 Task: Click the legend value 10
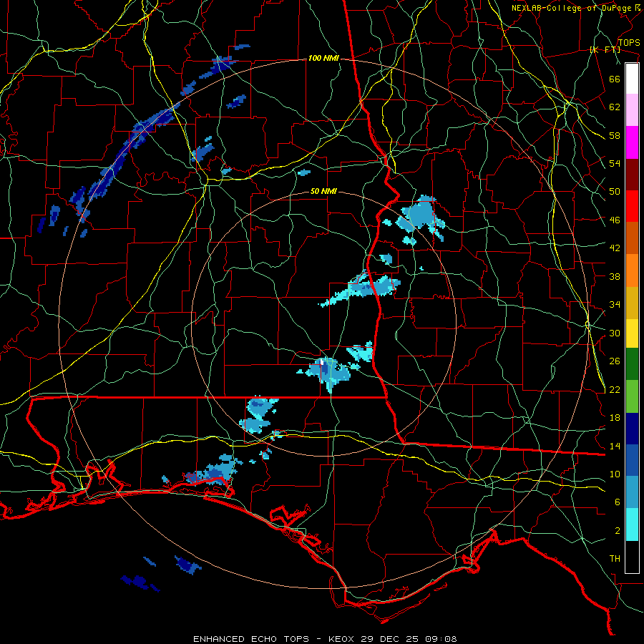pyautogui.click(x=615, y=474)
